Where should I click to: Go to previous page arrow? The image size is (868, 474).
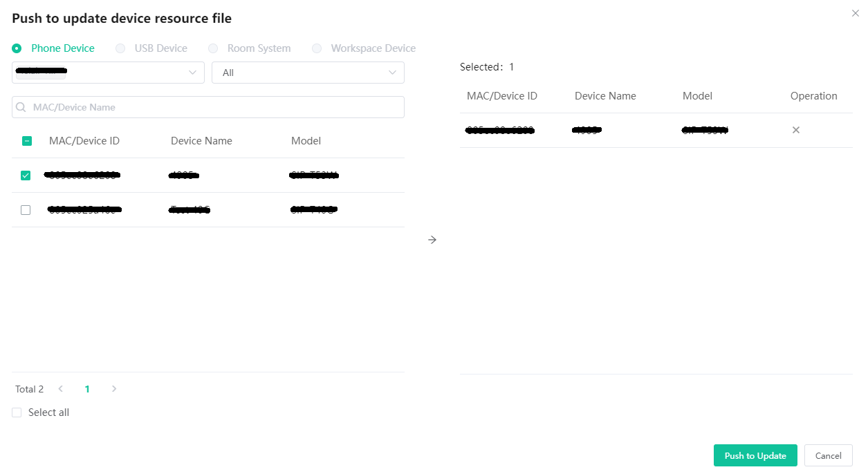[x=61, y=389]
